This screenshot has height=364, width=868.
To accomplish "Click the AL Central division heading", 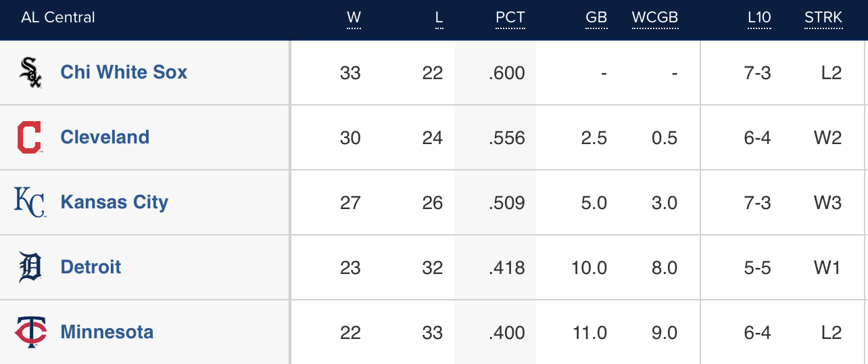I will point(58,18).
